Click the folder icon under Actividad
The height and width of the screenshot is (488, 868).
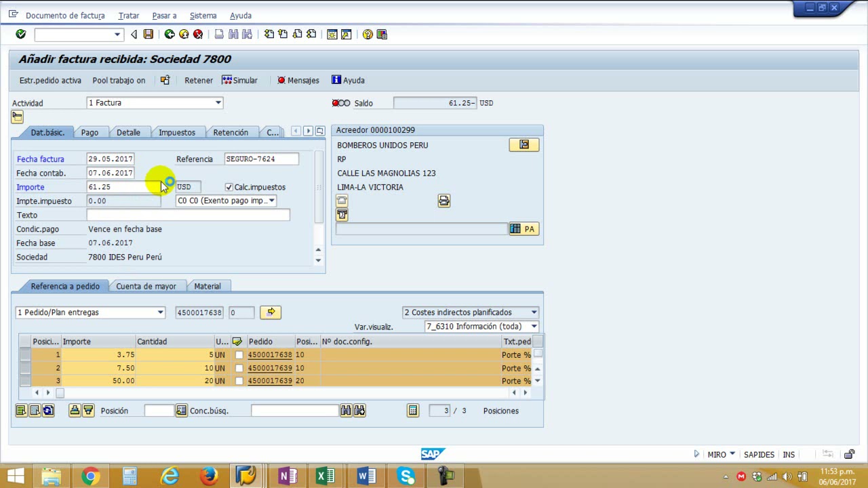tap(17, 117)
